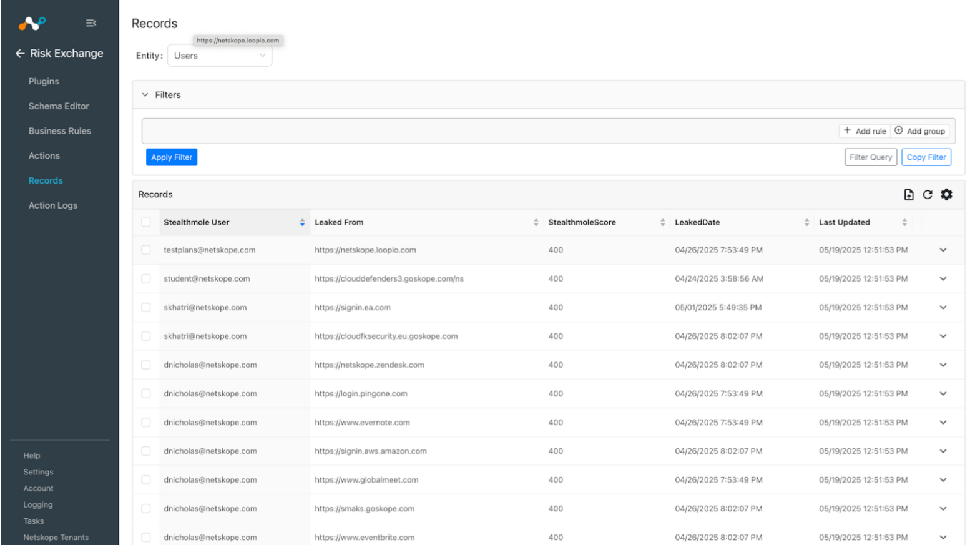Click the https://login.pingone.com cell
Image resolution: width=980 pixels, height=545 pixels.
coord(361,393)
